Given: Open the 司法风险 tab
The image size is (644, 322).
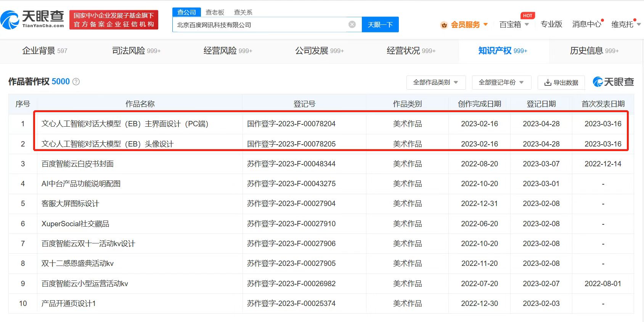Looking at the screenshot, I should [x=136, y=51].
